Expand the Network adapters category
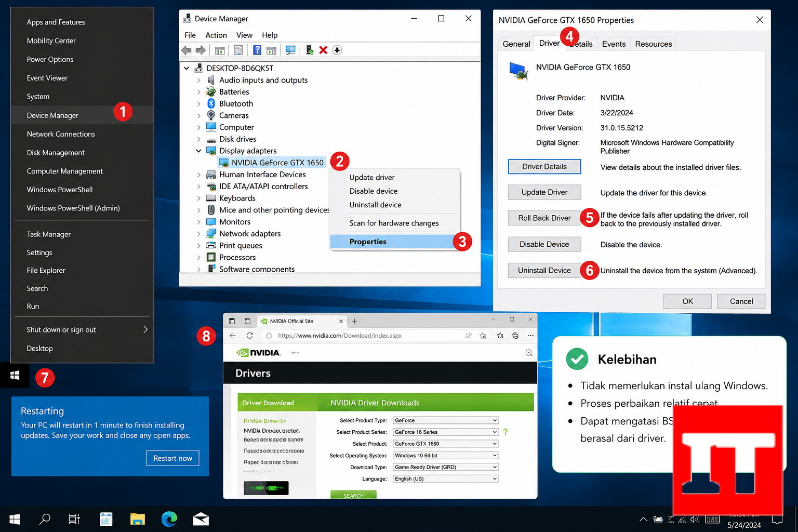This screenshot has height=532, width=798. (198, 234)
